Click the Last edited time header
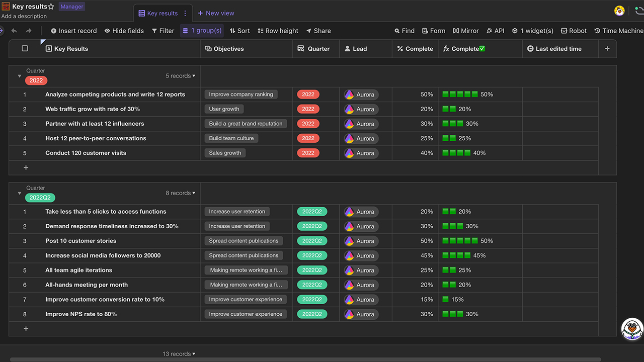The width and height of the screenshot is (644, 362). coord(560,49)
